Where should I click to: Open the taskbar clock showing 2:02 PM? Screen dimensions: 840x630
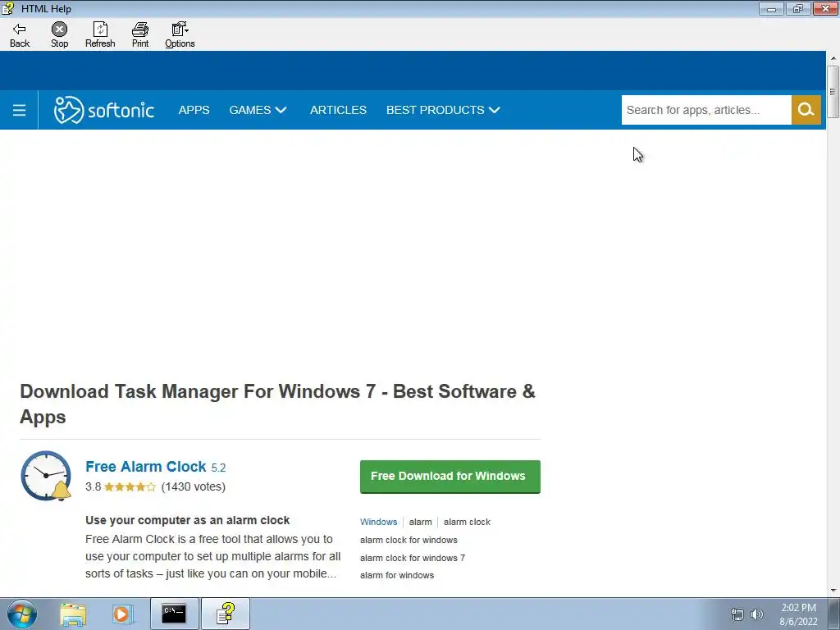pos(798,614)
